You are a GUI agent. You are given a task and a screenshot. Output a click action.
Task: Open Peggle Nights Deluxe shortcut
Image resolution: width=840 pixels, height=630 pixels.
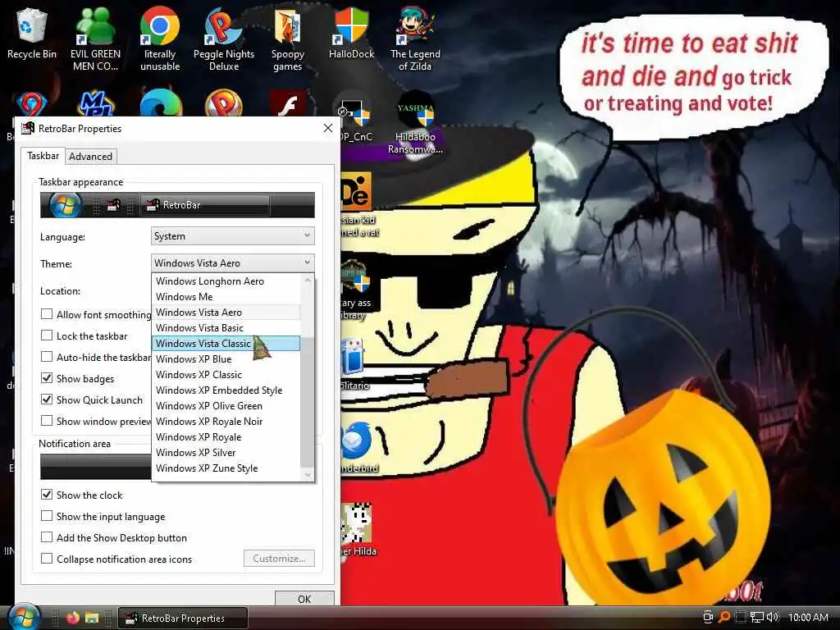pos(224,40)
